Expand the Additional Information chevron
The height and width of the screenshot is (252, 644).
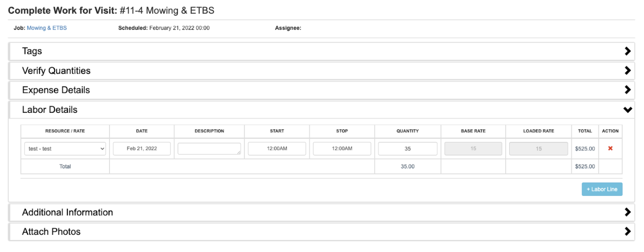click(627, 212)
